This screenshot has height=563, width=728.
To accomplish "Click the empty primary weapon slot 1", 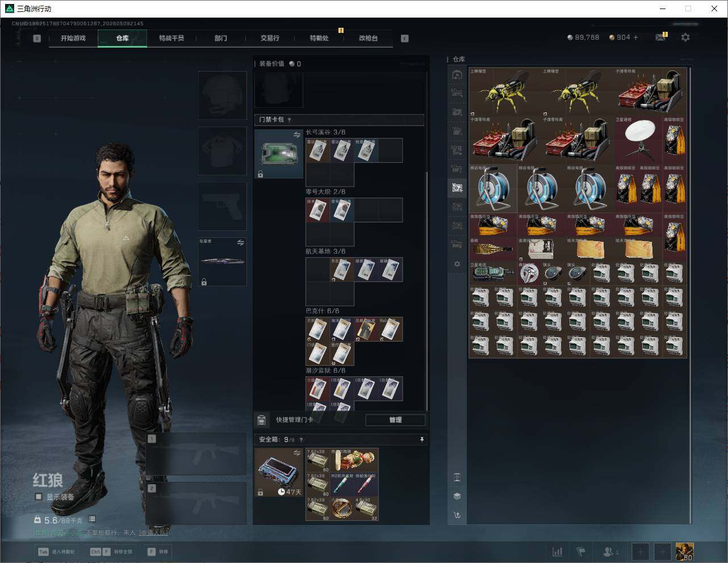I will tap(196, 454).
